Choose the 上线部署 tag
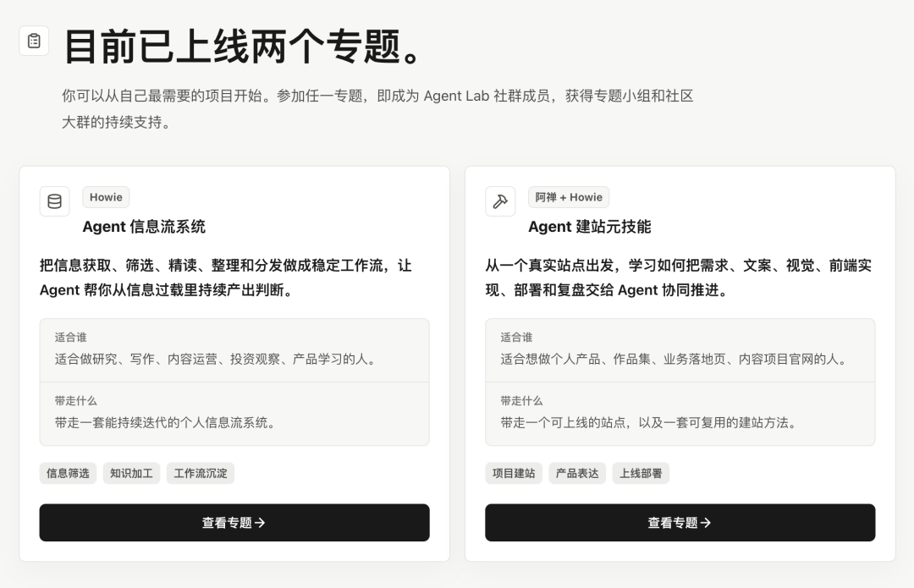Viewport: 914px width, 588px height. [641, 473]
